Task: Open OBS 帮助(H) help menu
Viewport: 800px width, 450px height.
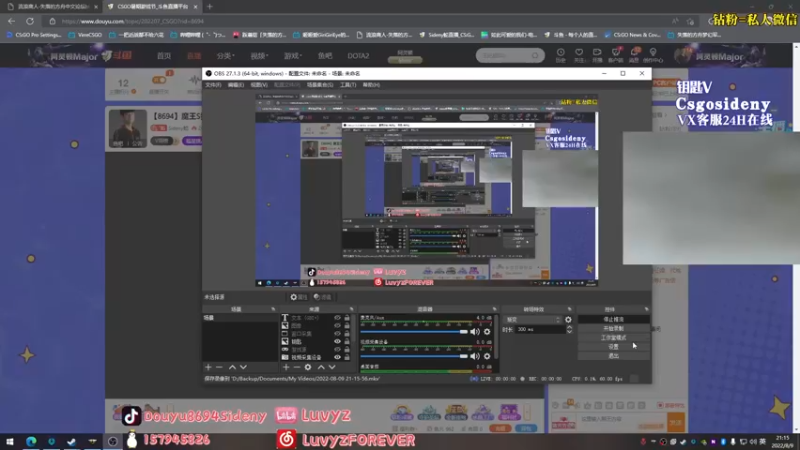Action: [x=371, y=85]
